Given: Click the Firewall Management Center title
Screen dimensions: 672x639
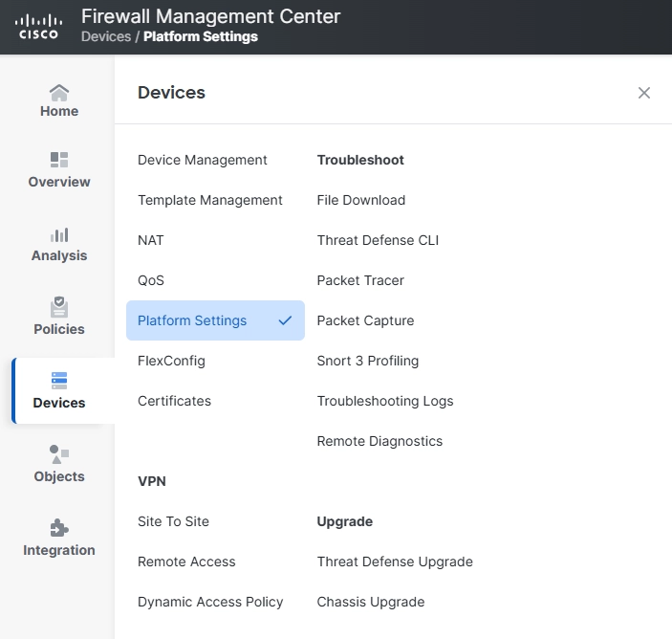Looking at the screenshot, I should 211,16.
